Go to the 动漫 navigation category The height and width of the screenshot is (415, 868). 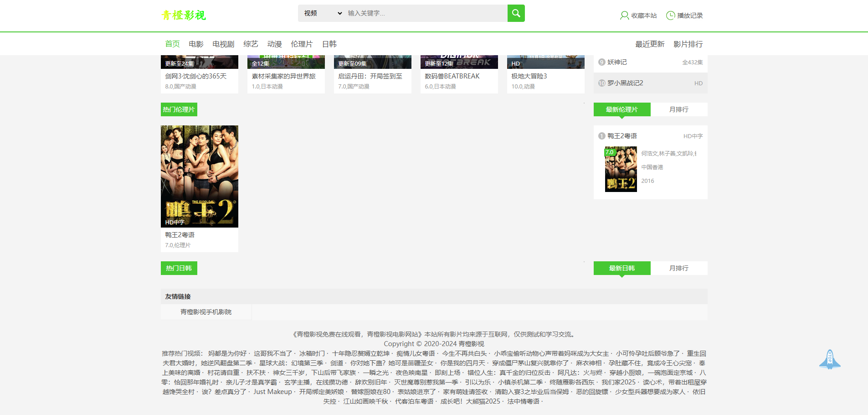(x=274, y=44)
